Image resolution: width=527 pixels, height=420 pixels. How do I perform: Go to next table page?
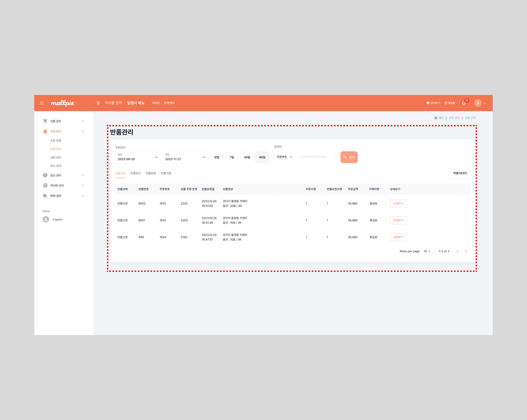[x=466, y=251]
